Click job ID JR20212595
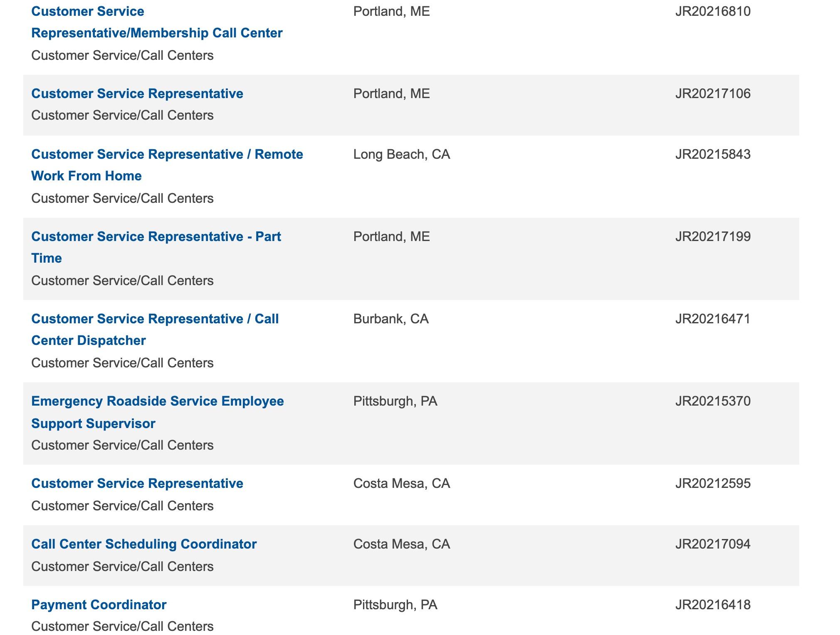Image resolution: width=840 pixels, height=635 pixels. point(713,483)
